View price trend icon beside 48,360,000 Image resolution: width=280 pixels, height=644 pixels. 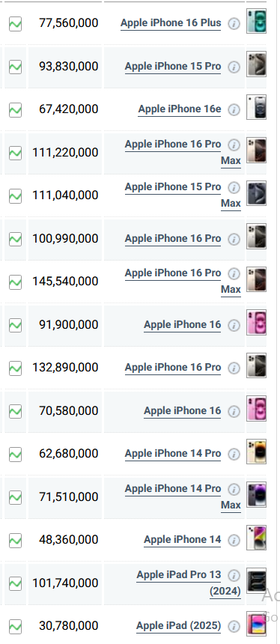tap(15, 540)
